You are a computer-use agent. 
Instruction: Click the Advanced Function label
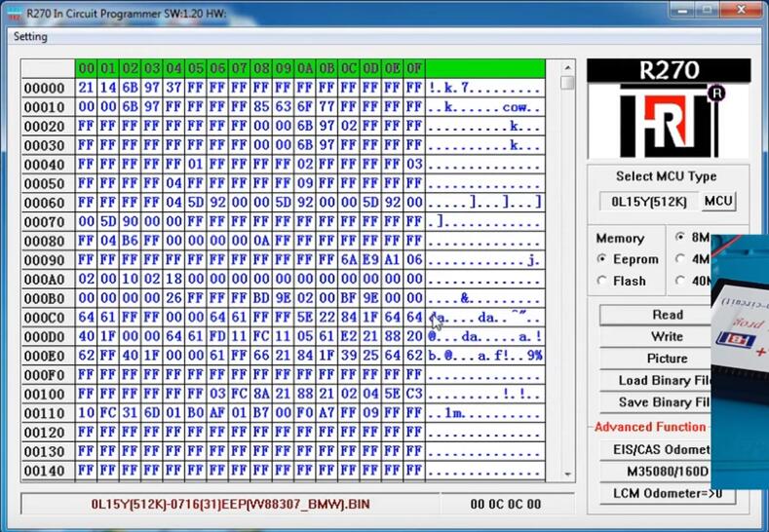650,427
